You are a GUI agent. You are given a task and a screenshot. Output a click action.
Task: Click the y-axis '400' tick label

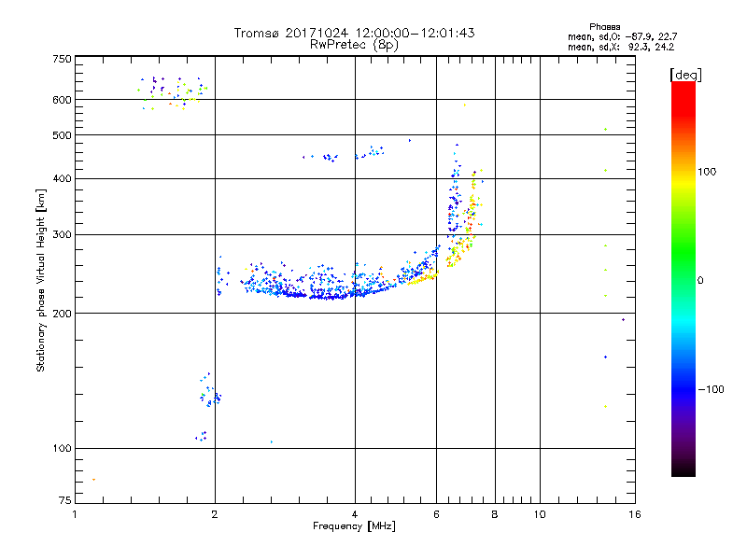point(62,178)
